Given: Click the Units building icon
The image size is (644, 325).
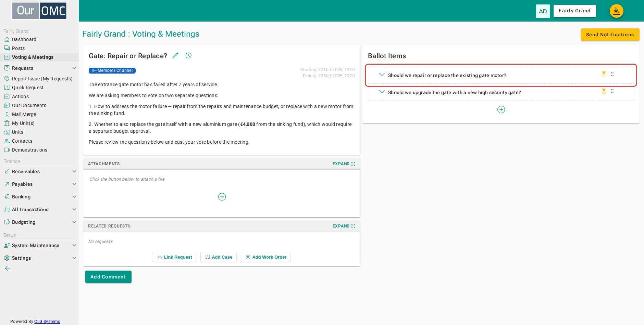Looking at the screenshot, I should click(7, 132).
